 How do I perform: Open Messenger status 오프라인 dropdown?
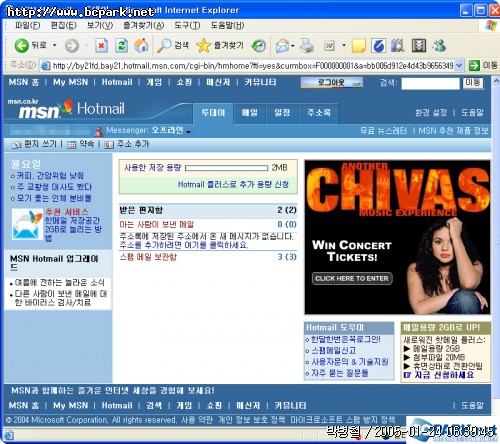pos(189,132)
